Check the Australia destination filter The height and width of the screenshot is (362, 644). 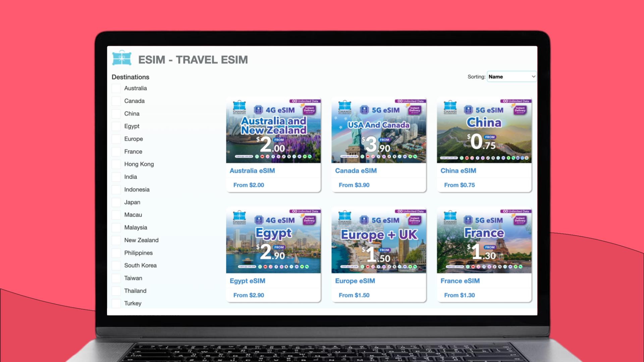click(x=116, y=88)
